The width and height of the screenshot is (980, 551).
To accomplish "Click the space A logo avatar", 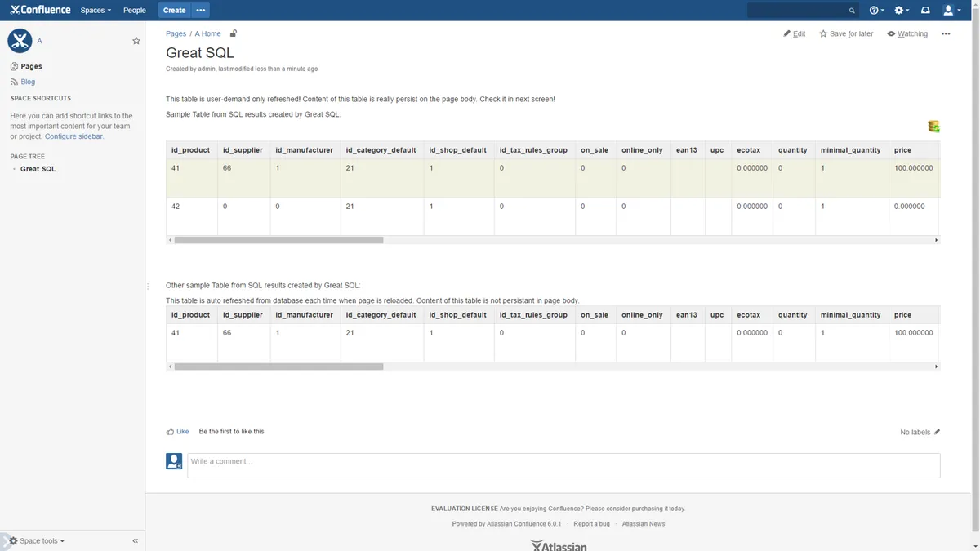I will click(20, 40).
